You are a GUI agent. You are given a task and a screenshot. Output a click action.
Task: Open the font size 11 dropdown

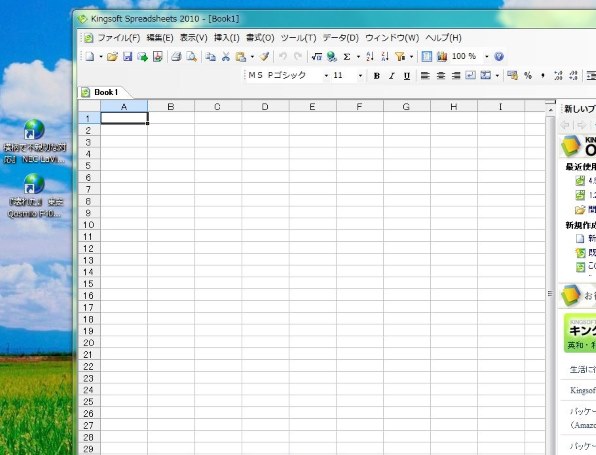click(360, 76)
